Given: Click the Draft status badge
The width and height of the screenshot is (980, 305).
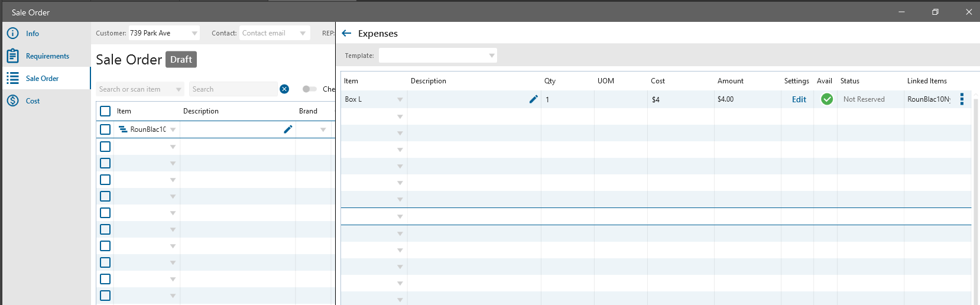Looking at the screenshot, I should point(181,60).
